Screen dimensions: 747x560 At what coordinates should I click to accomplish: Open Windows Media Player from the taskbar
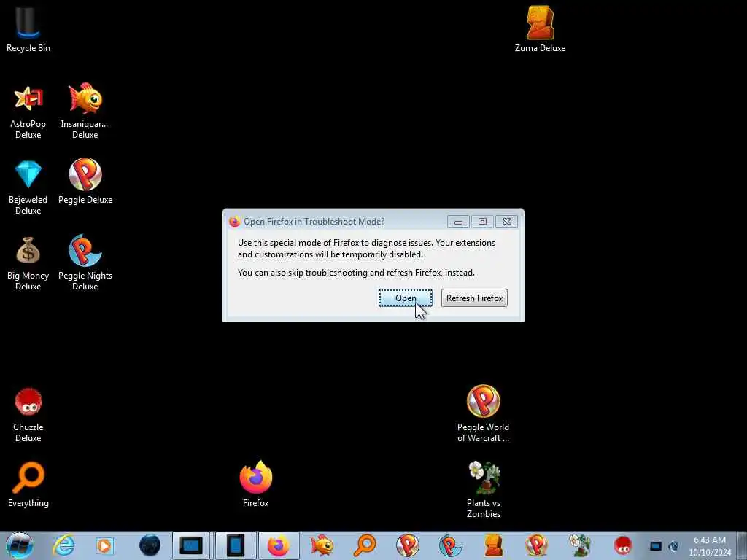105,545
